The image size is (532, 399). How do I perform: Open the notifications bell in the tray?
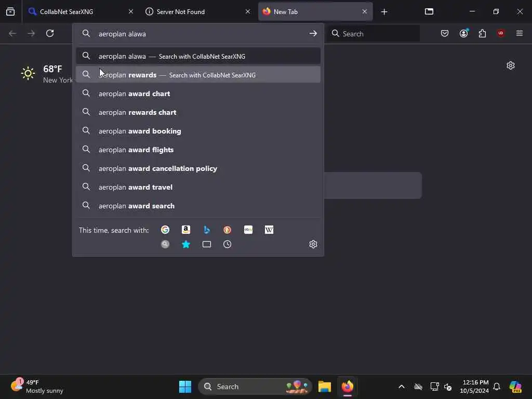pyautogui.click(x=497, y=387)
